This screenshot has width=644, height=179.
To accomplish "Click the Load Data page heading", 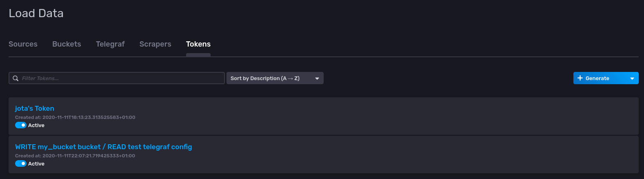I will click(36, 13).
